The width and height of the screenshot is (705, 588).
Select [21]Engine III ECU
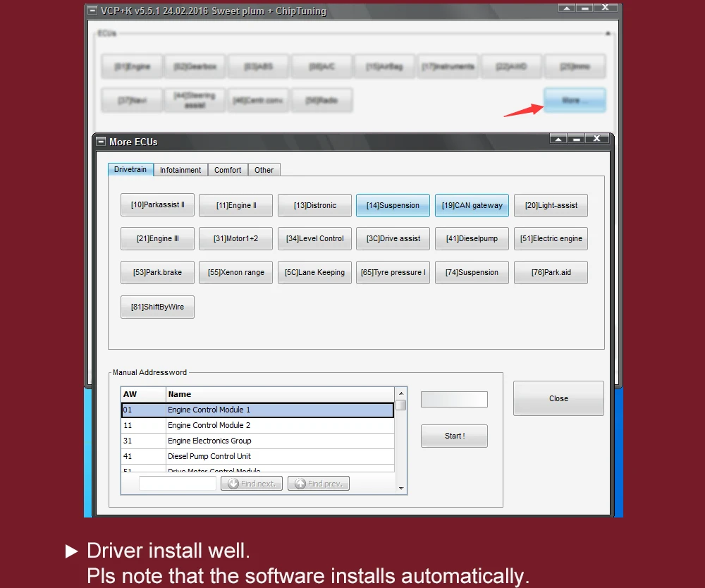click(157, 239)
